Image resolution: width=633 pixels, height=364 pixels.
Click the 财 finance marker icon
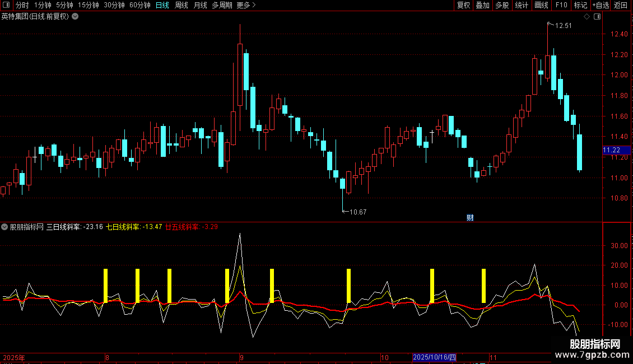pyautogui.click(x=470, y=218)
